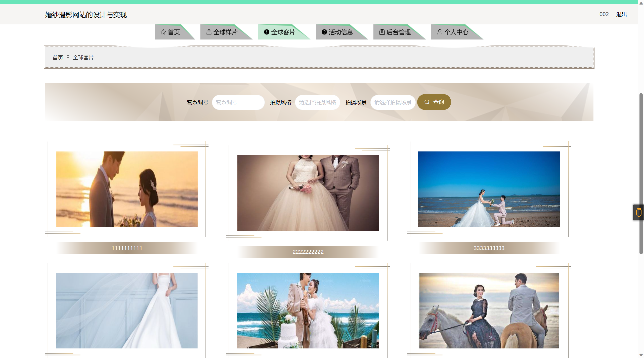644x358 pixels.
Task: Open the sunset beach couple photo
Action: click(127, 189)
